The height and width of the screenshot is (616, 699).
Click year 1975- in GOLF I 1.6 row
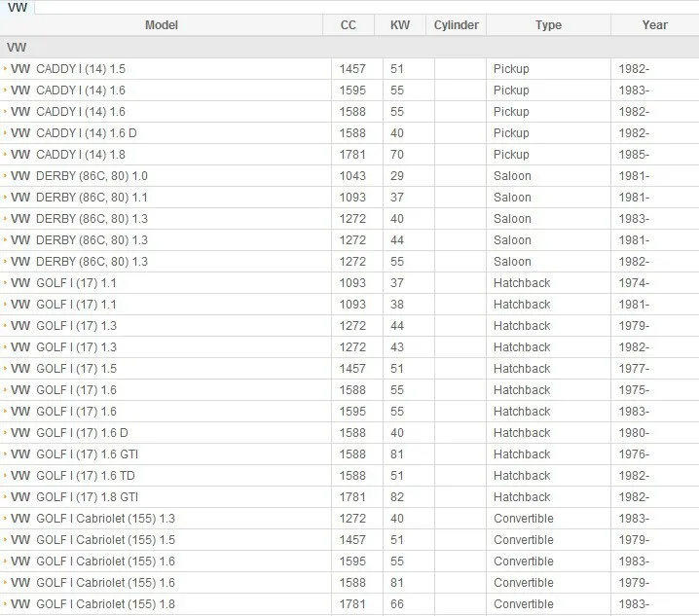[x=634, y=390]
